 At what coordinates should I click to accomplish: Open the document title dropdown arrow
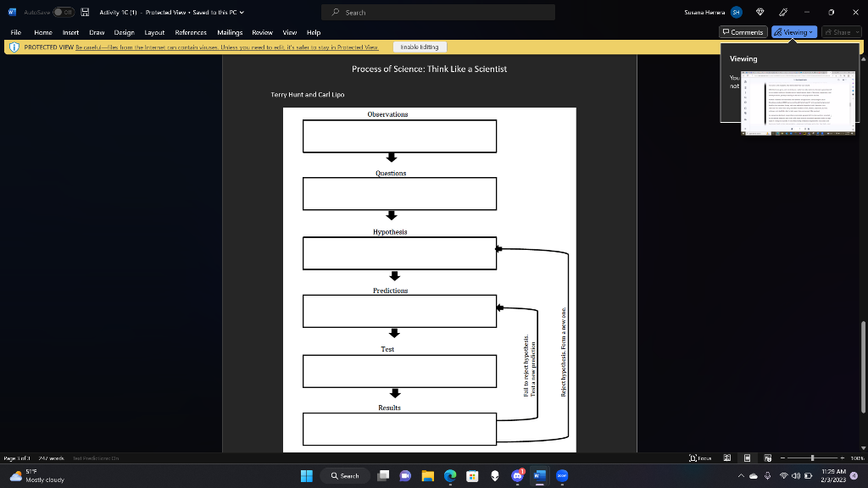click(x=242, y=12)
